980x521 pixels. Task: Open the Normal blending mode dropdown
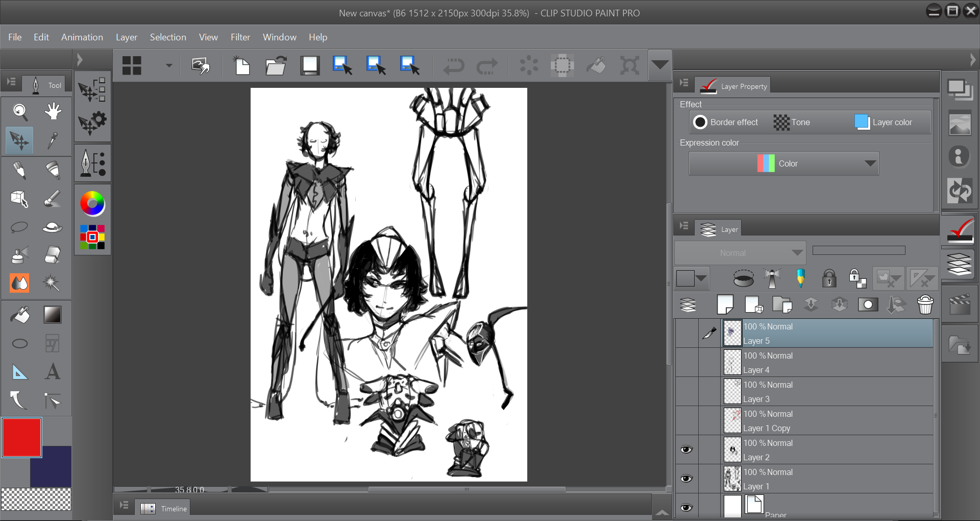click(x=740, y=253)
